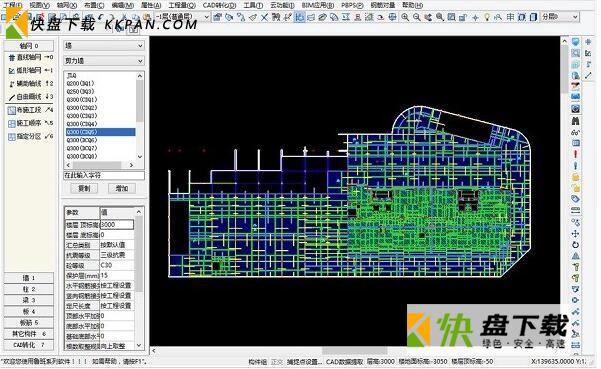Select the 指定分区 tool in left panel
This screenshot has height=369, width=601.
coord(30,136)
